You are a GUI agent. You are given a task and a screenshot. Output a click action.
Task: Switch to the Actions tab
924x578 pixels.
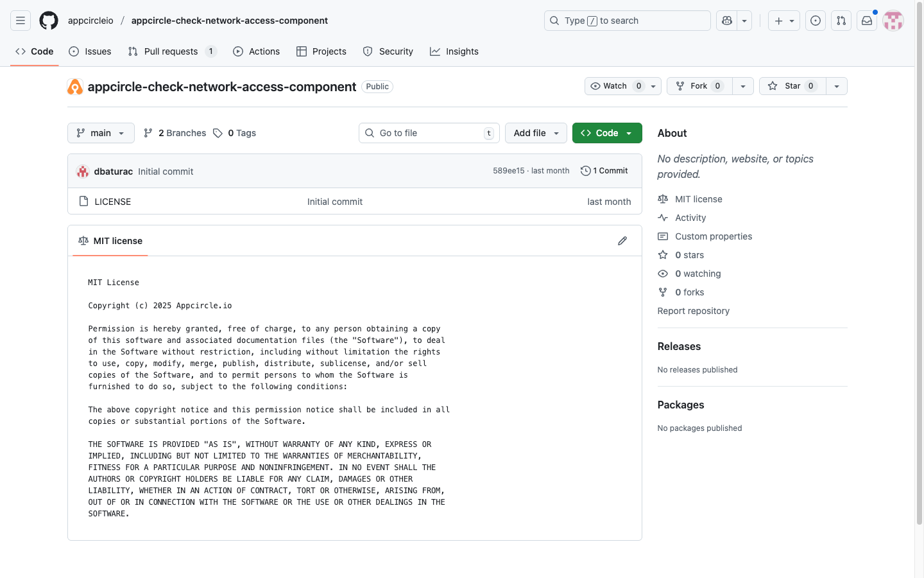[x=257, y=51]
